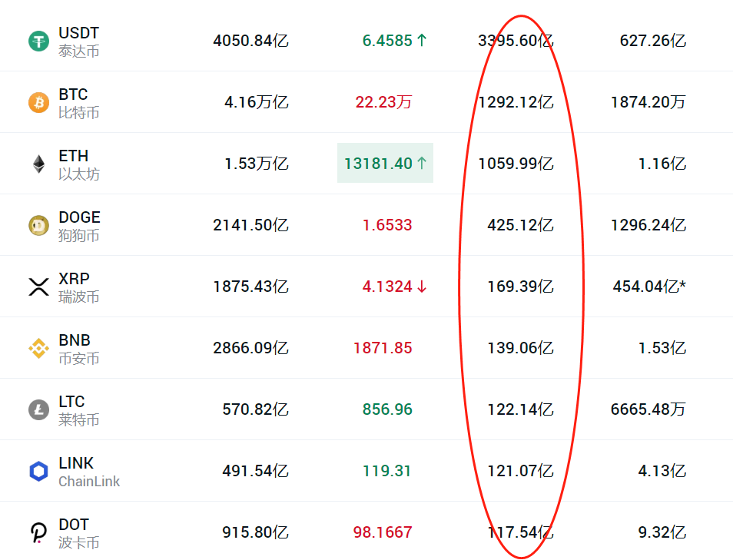Click the LTC Litecoin coin icon
733x560 pixels.
click(38, 409)
